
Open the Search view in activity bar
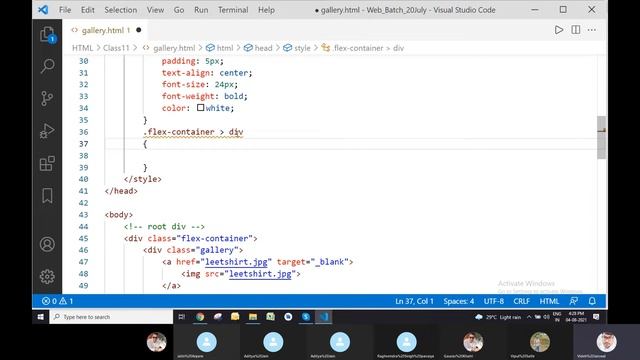click(47, 66)
